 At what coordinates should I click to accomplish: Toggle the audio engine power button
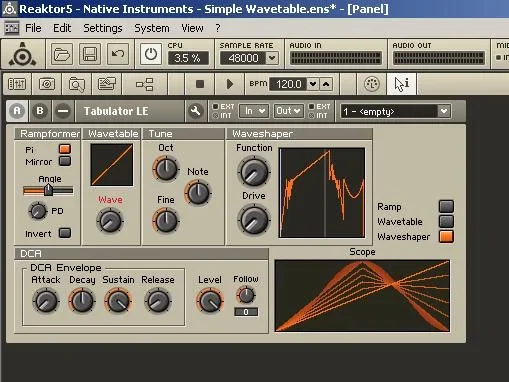pos(151,54)
